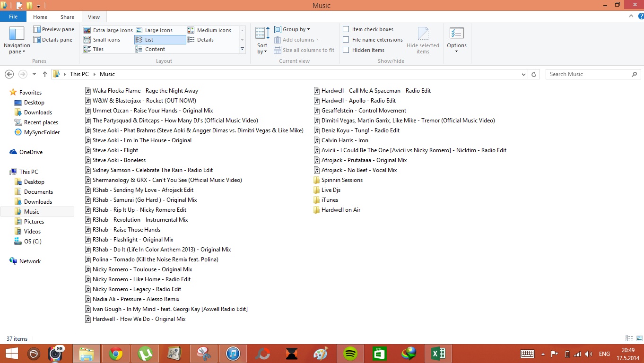The width and height of the screenshot is (644, 363).
Task: Click 'This PC' in address bar
Action: point(79,74)
